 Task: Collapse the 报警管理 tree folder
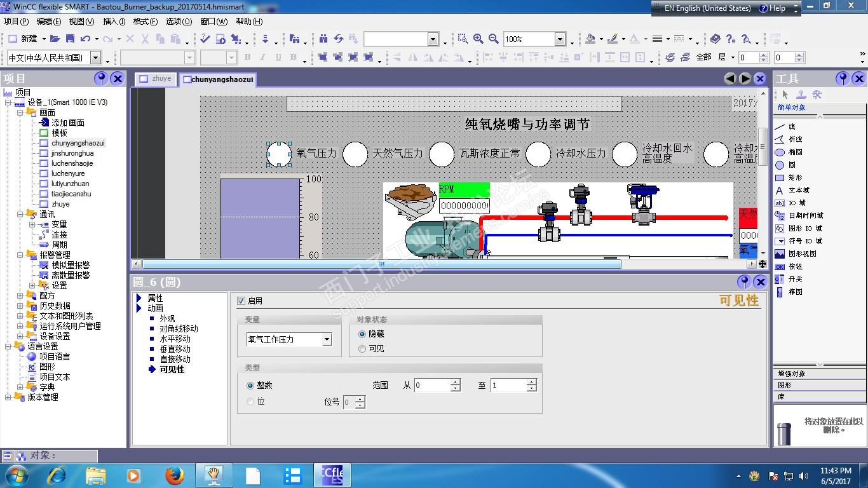[x=20, y=255]
